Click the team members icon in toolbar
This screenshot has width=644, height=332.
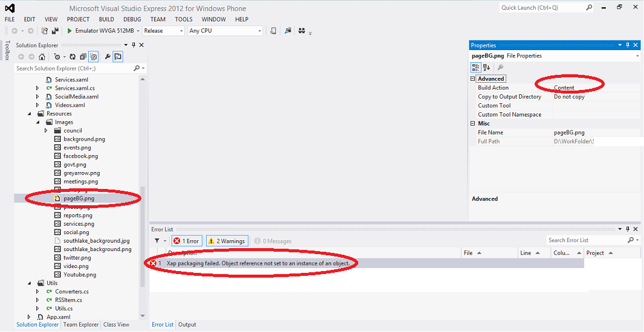[302, 31]
